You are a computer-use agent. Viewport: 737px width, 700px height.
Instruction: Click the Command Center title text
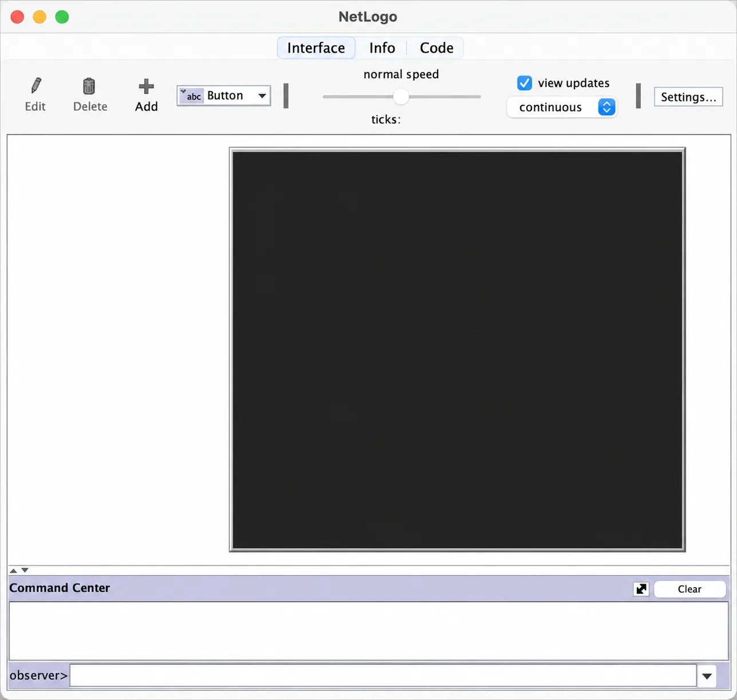point(60,588)
